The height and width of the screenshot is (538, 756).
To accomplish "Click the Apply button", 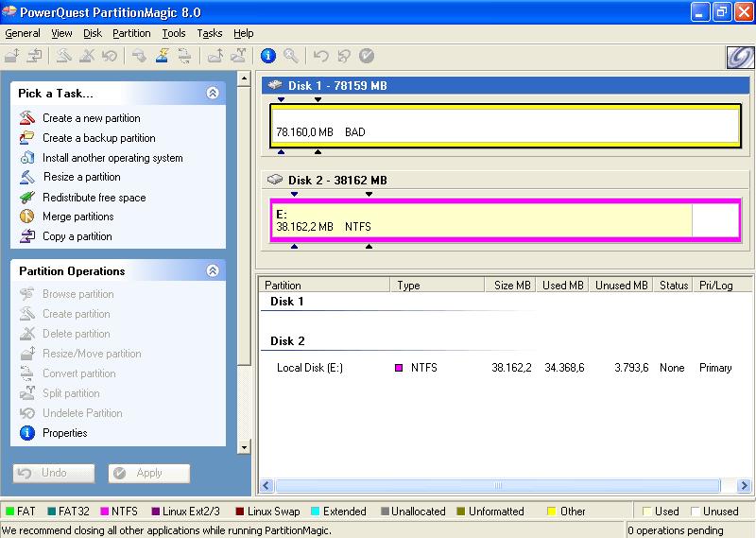I will pos(149,473).
